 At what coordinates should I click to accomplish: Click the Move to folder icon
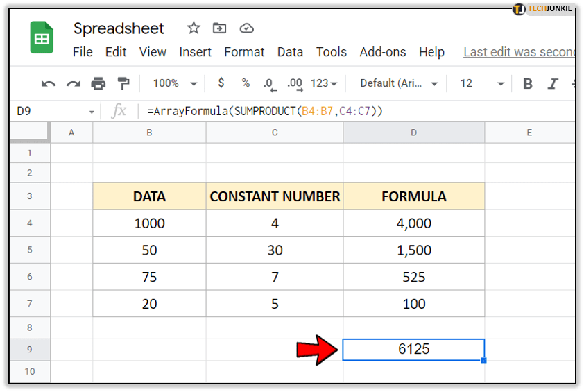pyautogui.click(x=220, y=28)
